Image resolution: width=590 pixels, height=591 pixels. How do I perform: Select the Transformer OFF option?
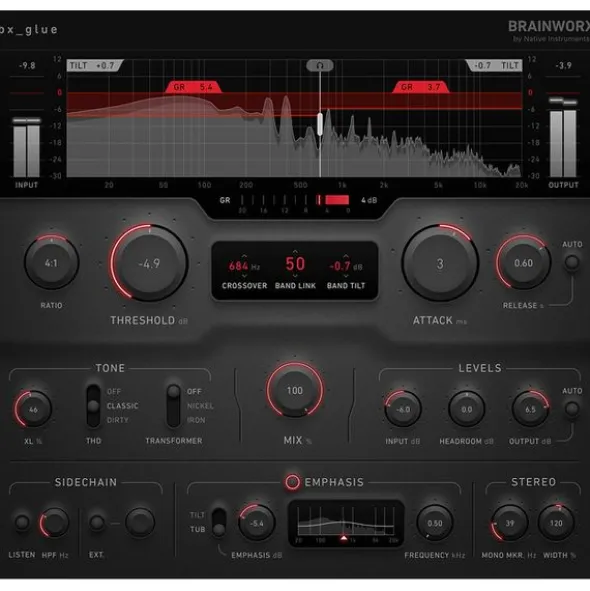194,392
